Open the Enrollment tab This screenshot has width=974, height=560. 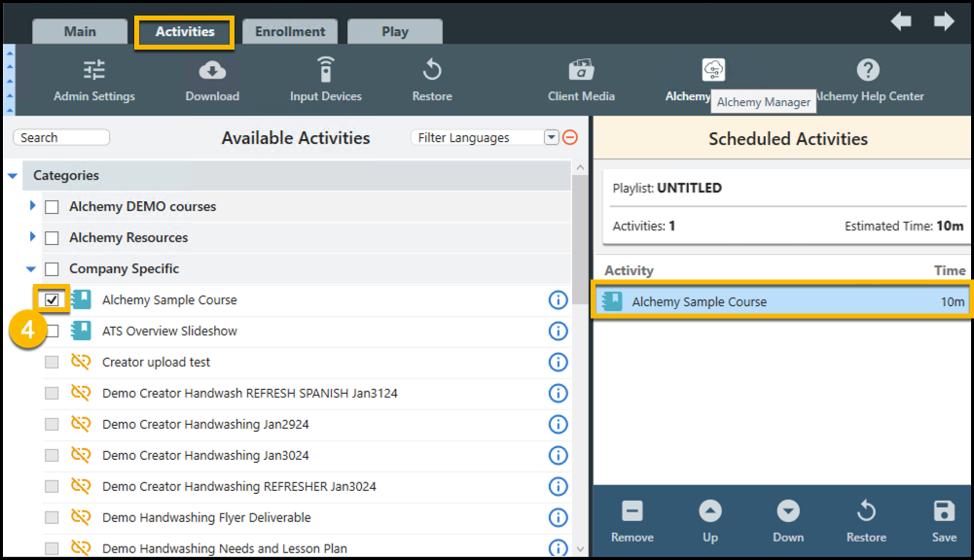point(290,32)
